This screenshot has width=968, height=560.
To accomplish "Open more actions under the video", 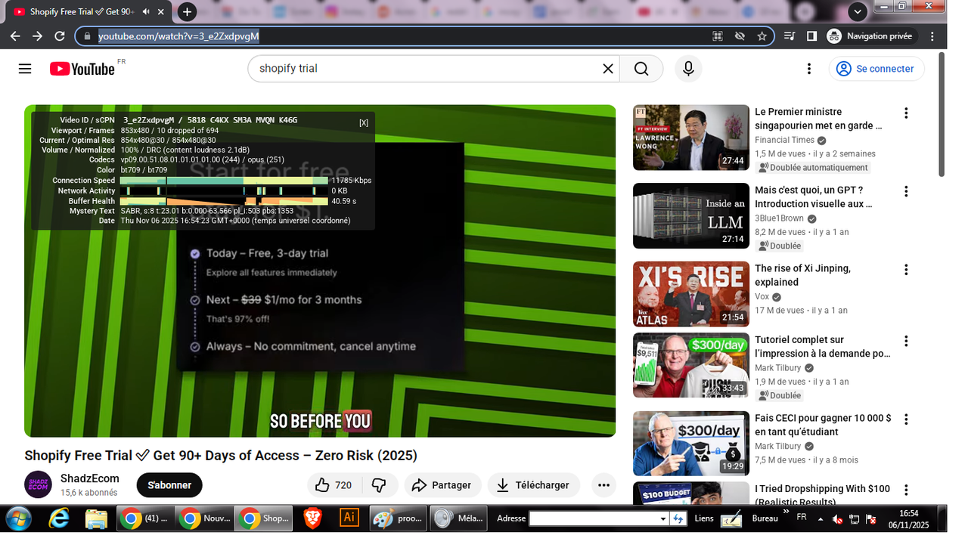I will [603, 485].
